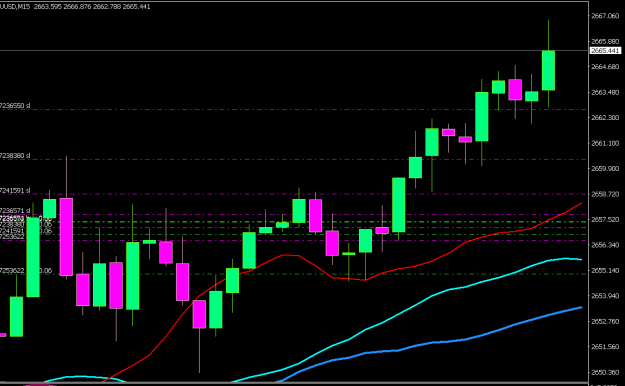Viewport: 625px width, 386px height.
Task: Click the tall green candle rising past 2658.720
Action: tap(399, 205)
